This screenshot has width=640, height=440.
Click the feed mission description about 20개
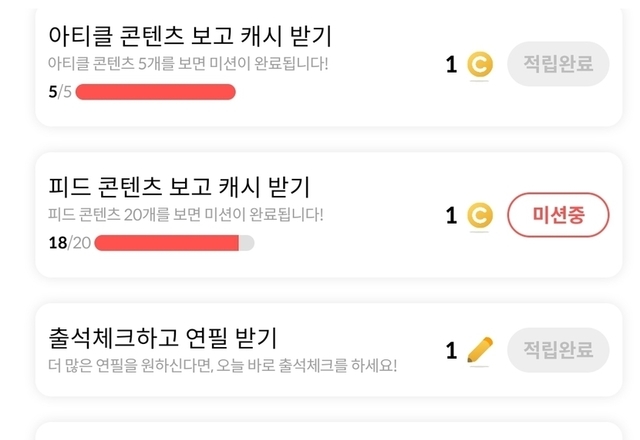[x=186, y=214]
